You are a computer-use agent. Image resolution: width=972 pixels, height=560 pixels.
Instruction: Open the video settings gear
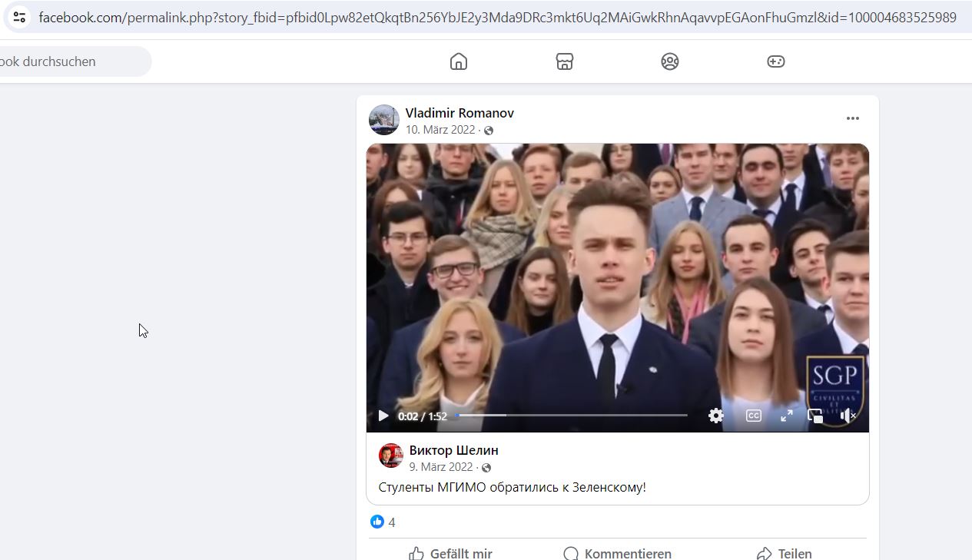(x=716, y=416)
